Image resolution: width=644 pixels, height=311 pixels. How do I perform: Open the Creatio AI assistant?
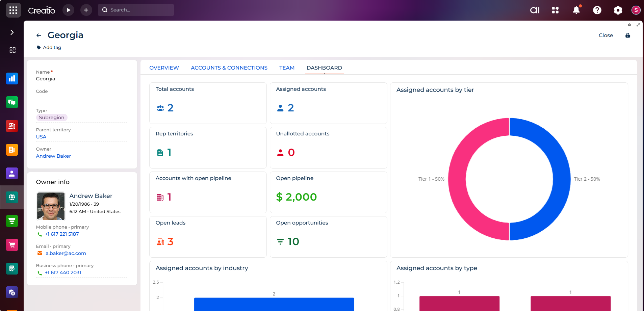pos(535,10)
